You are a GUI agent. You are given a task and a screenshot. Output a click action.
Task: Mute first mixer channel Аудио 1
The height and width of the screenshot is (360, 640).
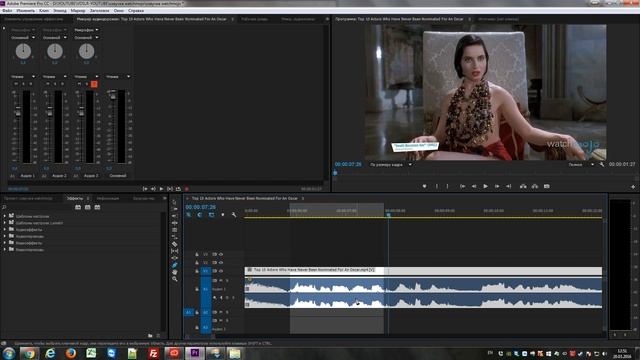click(x=16, y=84)
